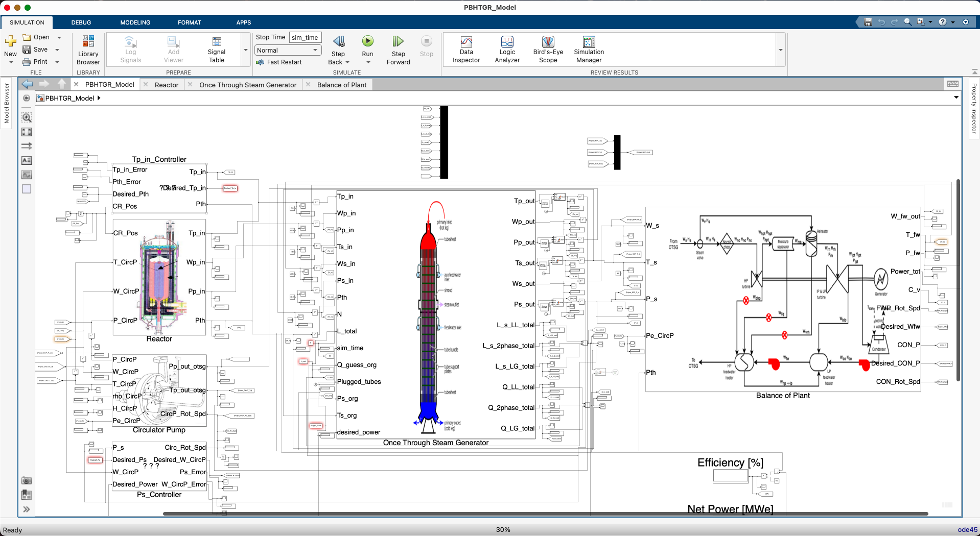This screenshot has width=980, height=536.
Task: Switch to the MODELING ribbon tab
Action: 134,22
